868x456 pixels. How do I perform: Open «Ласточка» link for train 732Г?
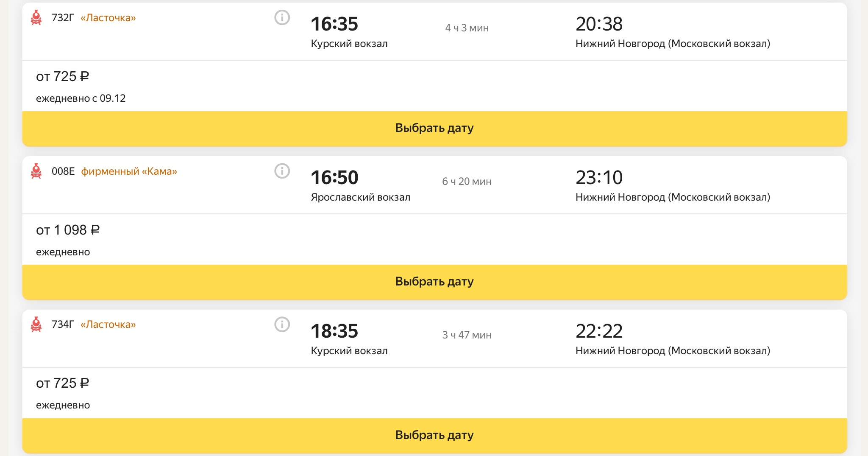pos(108,18)
